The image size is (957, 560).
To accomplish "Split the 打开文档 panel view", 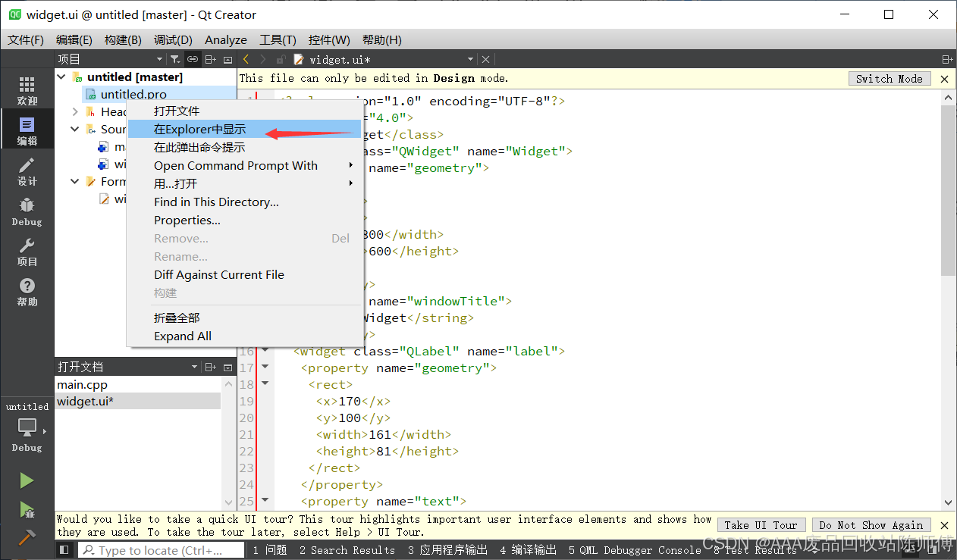I will (210, 367).
